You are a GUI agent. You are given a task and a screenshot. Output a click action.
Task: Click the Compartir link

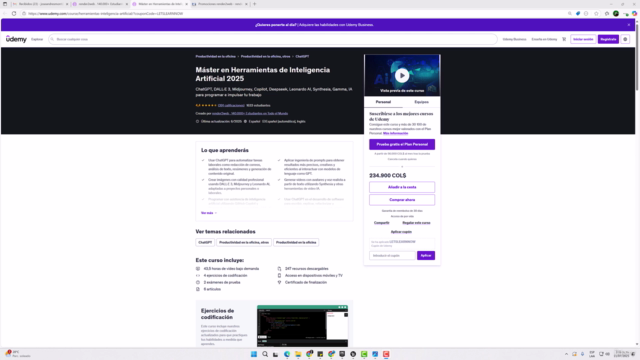coord(382,223)
